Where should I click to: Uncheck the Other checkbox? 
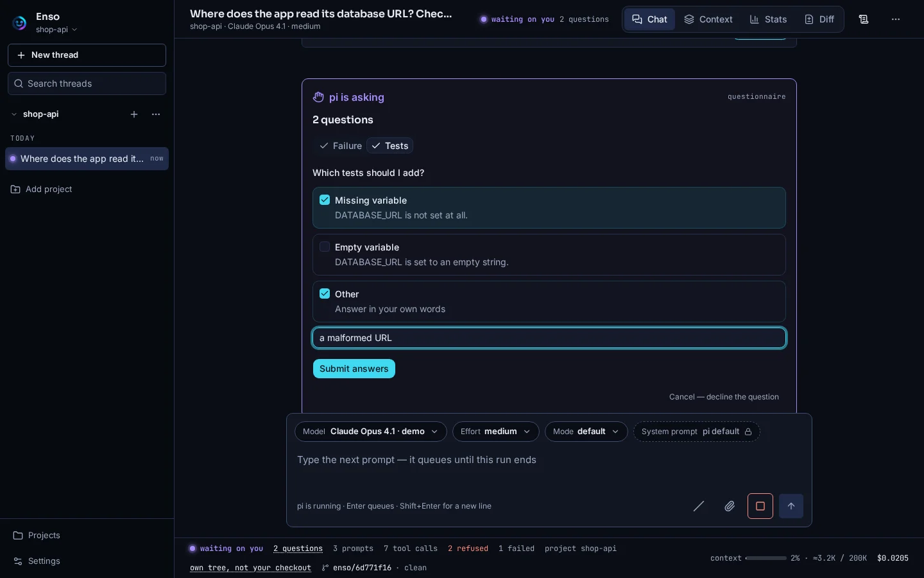[x=325, y=293]
